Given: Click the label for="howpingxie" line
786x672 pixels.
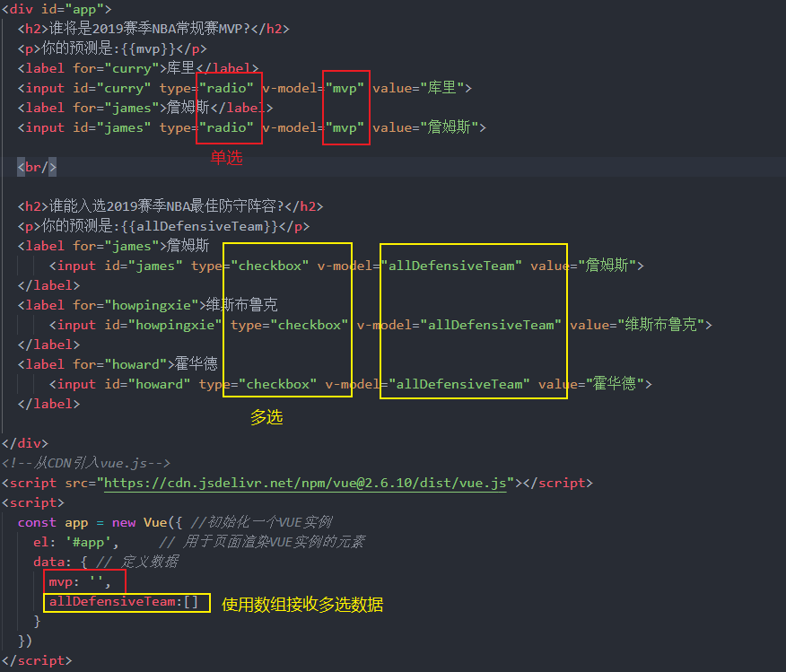Looking at the screenshot, I should [147, 305].
